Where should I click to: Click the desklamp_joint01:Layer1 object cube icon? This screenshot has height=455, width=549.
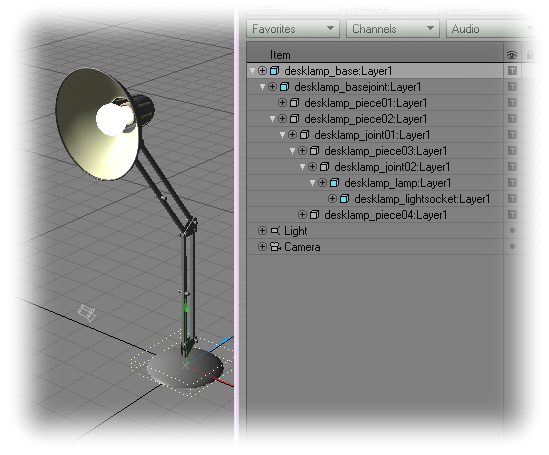(x=305, y=134)
